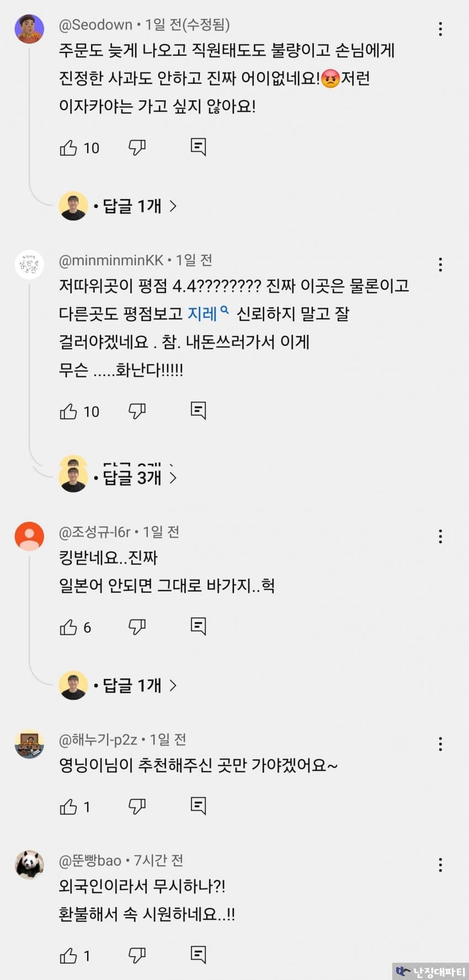Open the @뚠빵bao panda profile picture

29,864
